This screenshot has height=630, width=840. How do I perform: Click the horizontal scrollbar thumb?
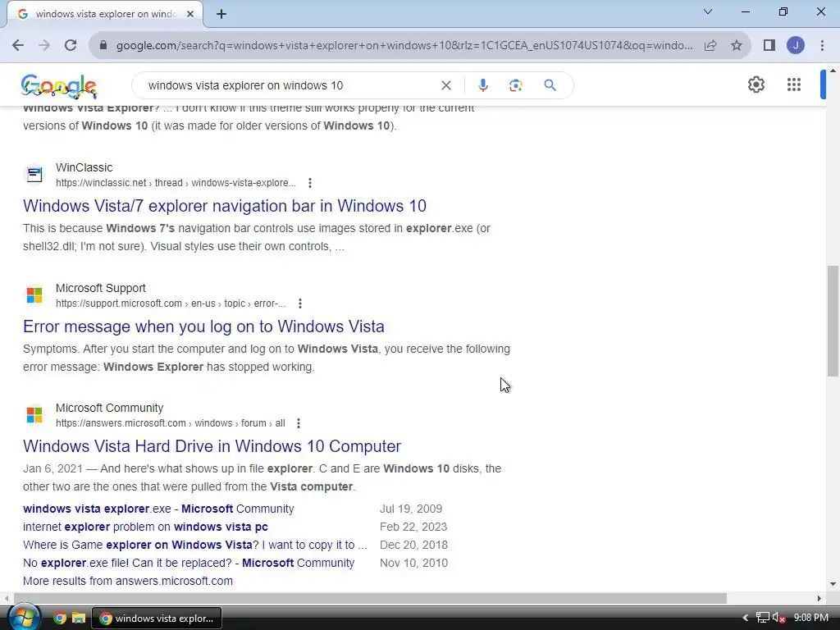(x=370, y=598)
